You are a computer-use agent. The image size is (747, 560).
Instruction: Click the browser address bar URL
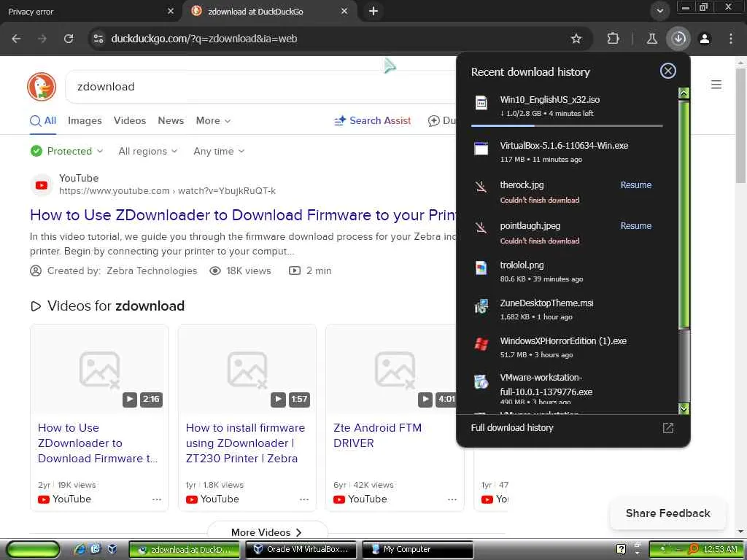pyautogui.click(x=204, y=39)
